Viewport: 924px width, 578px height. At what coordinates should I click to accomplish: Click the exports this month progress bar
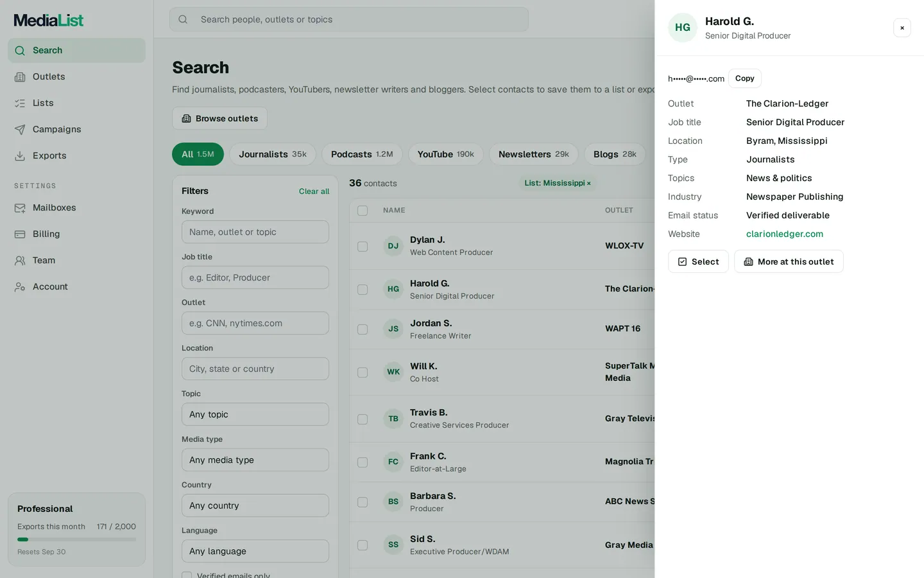tap(76, 539)
